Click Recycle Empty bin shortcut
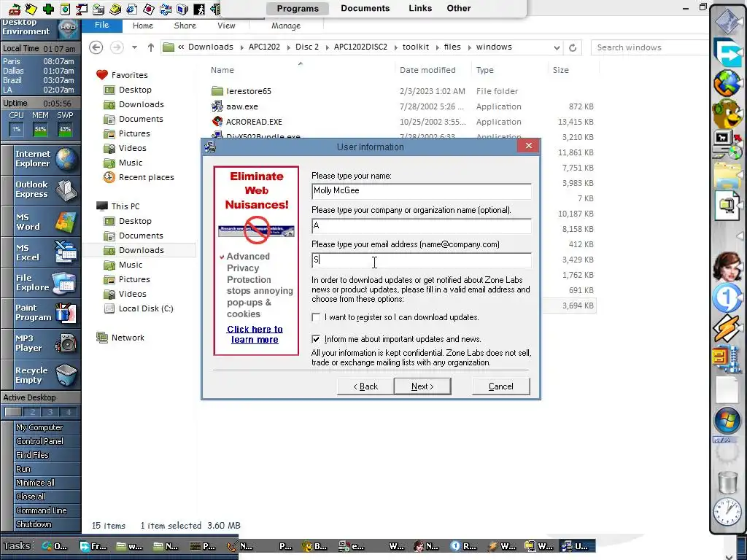The width and height of the screenshot is (747, 560). point(41,375)
